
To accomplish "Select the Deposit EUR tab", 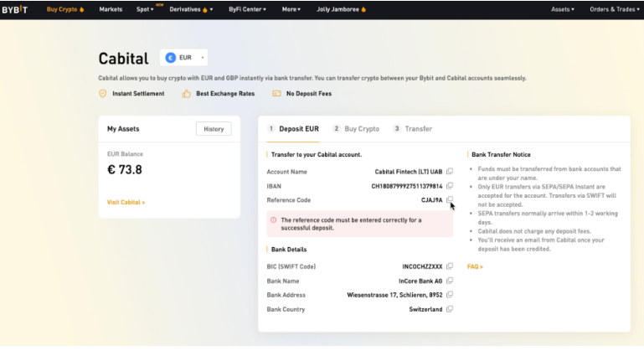I will coord(293,129).
